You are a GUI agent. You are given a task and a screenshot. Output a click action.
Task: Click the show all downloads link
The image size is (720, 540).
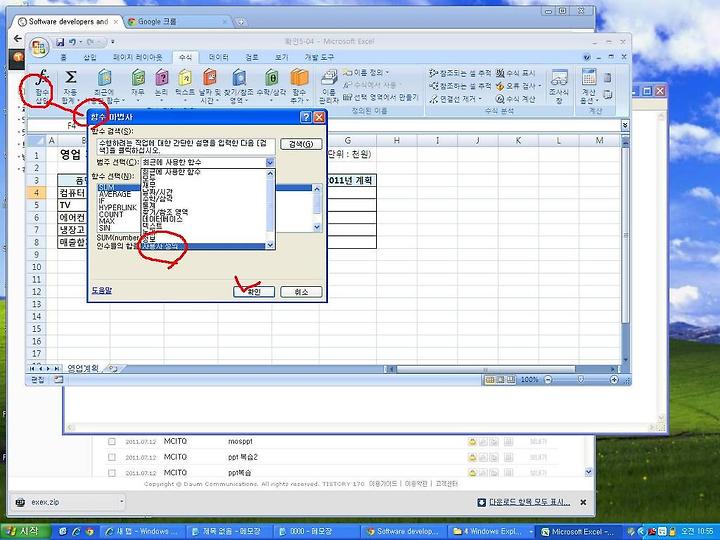click(529, 502)
